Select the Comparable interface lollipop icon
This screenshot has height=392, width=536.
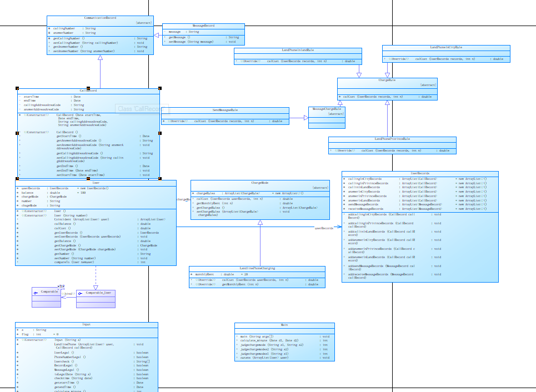point(36,293)
